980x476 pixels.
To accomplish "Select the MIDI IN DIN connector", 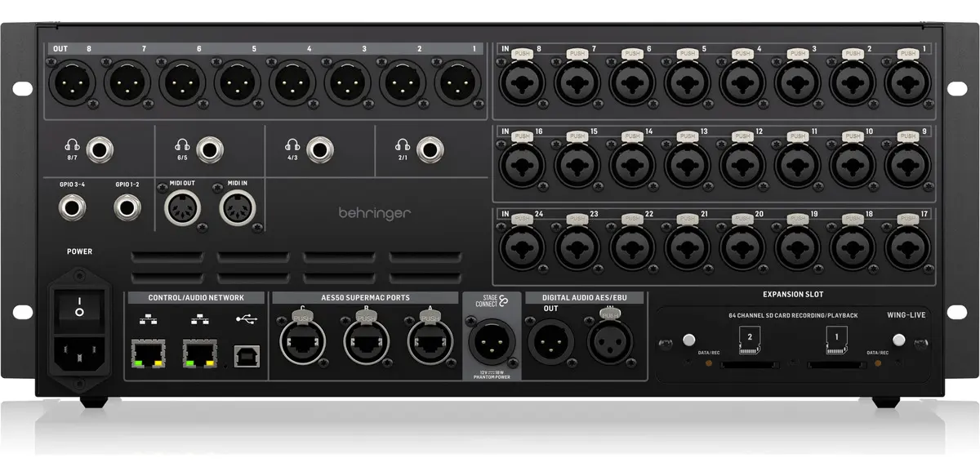I will [x=237, y=208].
